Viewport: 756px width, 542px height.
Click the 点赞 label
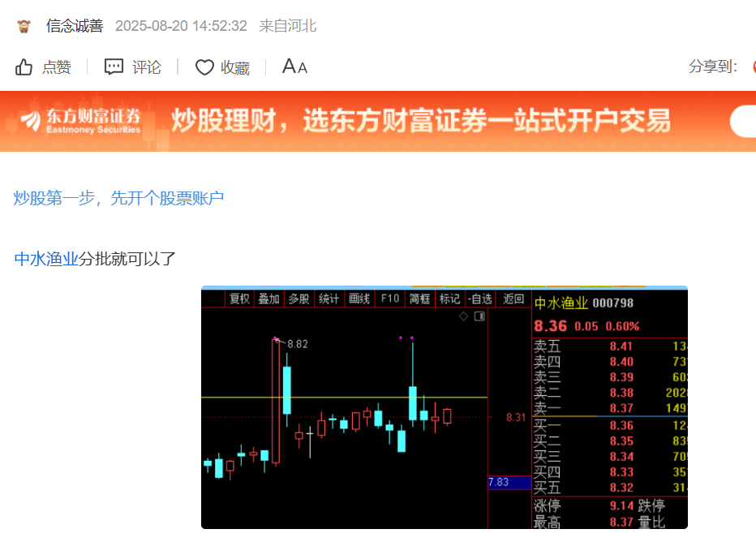pos(57,67)
